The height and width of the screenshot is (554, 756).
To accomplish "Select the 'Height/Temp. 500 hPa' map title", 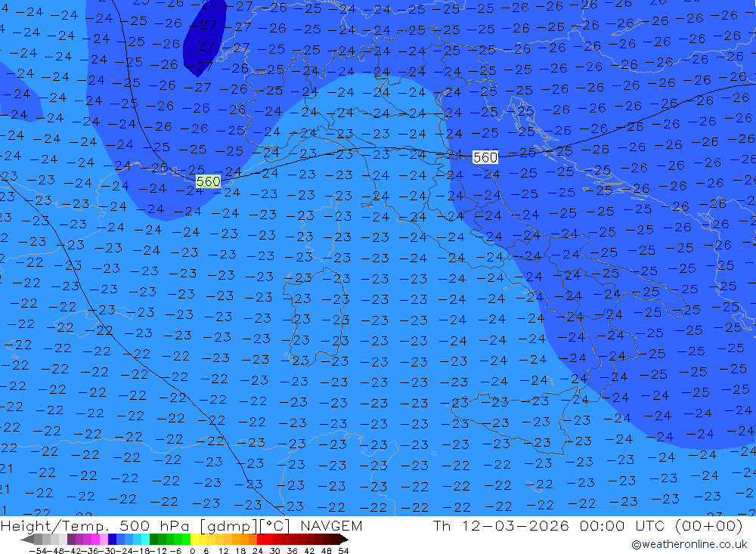I will pos(95,525).
